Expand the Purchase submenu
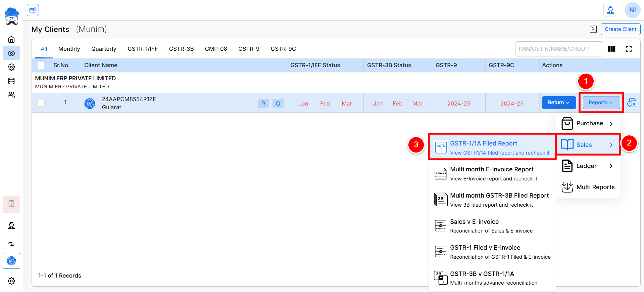644x292 pixels. point(588,123)
